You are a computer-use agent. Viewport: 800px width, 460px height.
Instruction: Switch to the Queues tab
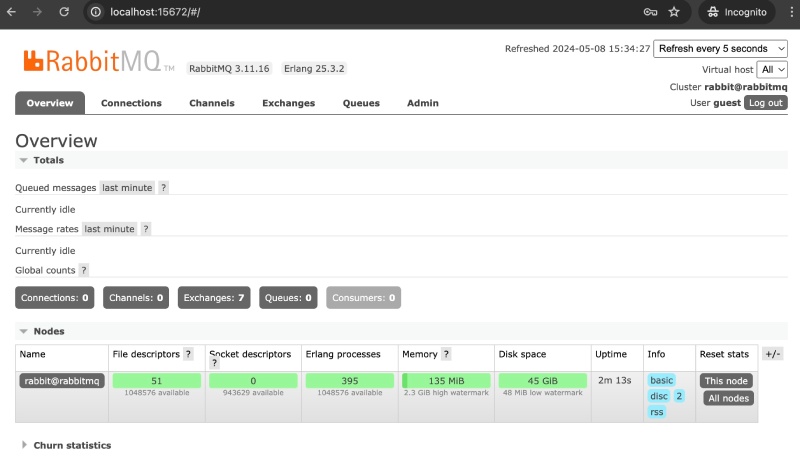point(361,103)
